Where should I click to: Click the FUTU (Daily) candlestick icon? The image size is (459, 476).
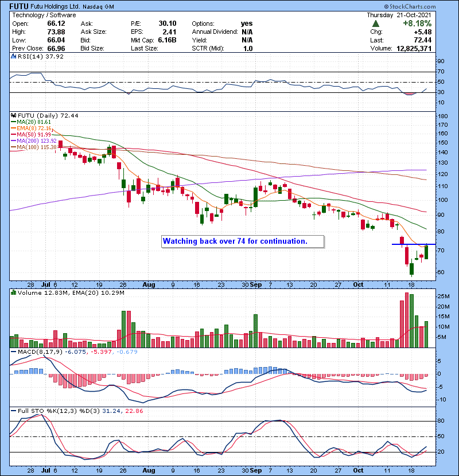pyautogui.click(x=13, y=115)
